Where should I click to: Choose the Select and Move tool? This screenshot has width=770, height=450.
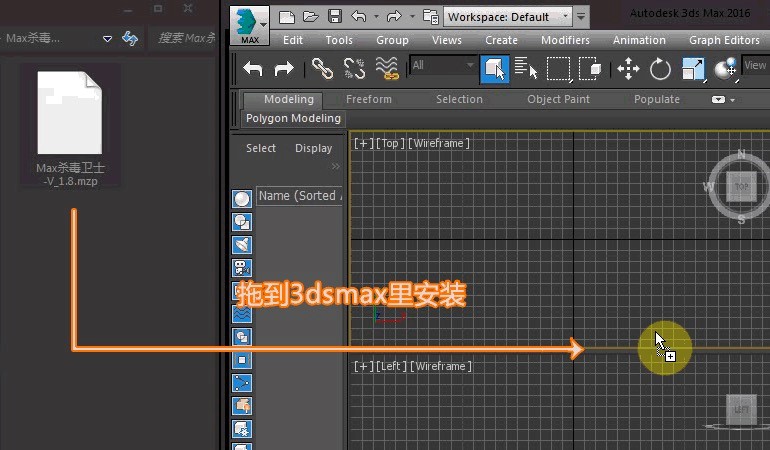pos(628,68)
